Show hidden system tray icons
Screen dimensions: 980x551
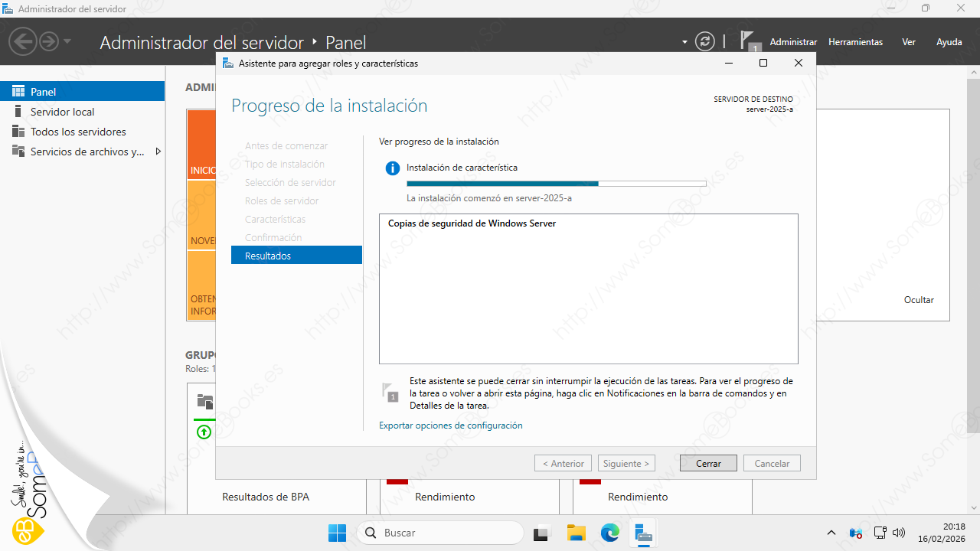point(831,533)
